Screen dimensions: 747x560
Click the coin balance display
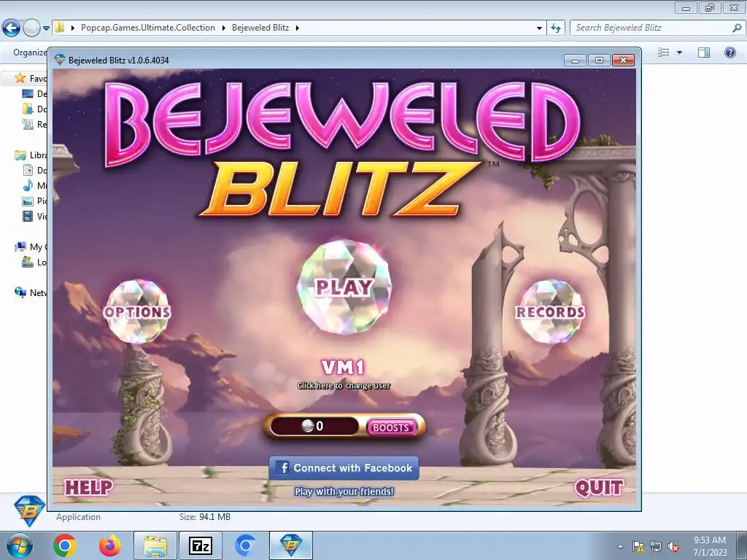click(314, 426)
